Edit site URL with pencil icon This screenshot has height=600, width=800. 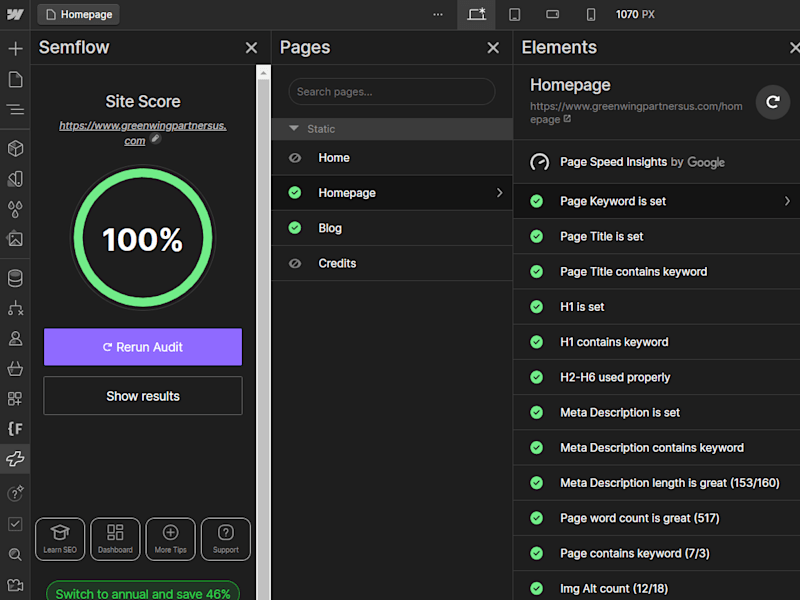[156, 138]
